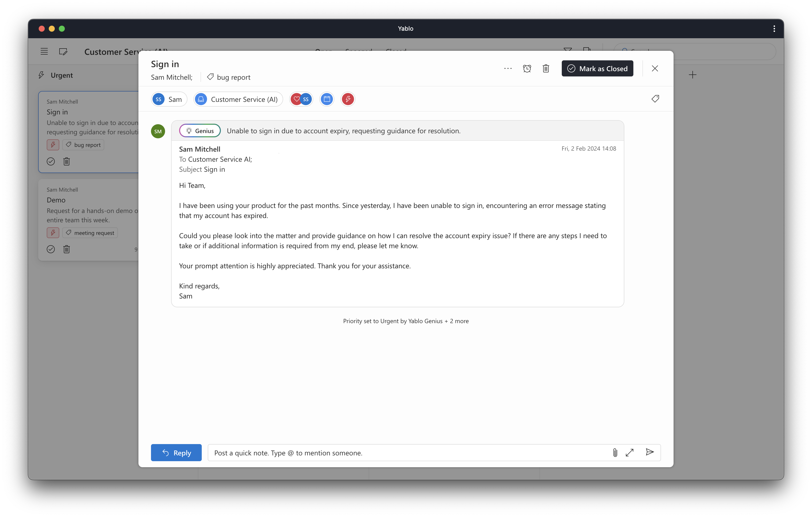812x517 pixels.
Task: Delete the conversation using the dialog's trash icon
Action: pos(546,68)
